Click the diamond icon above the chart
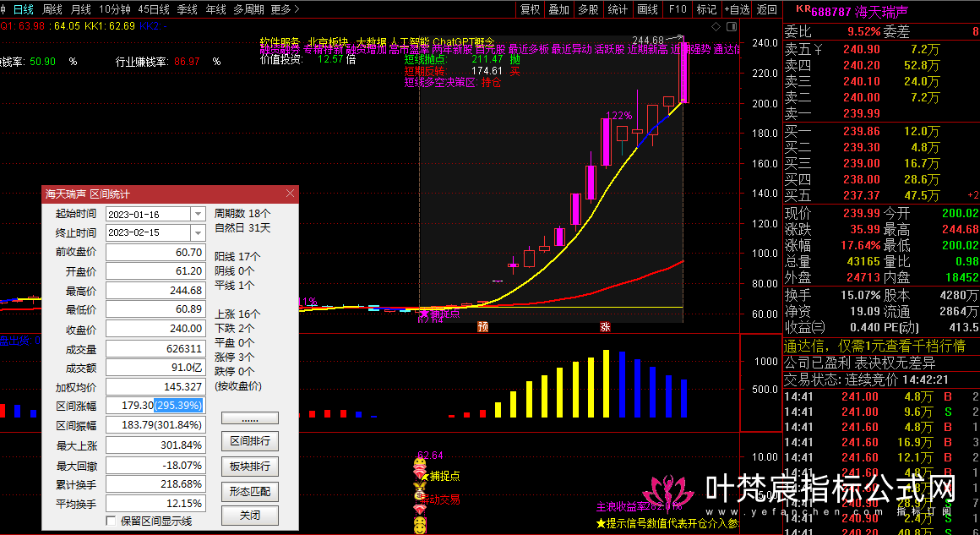This screenshot has height=535, width=980. tap(716, 26)
